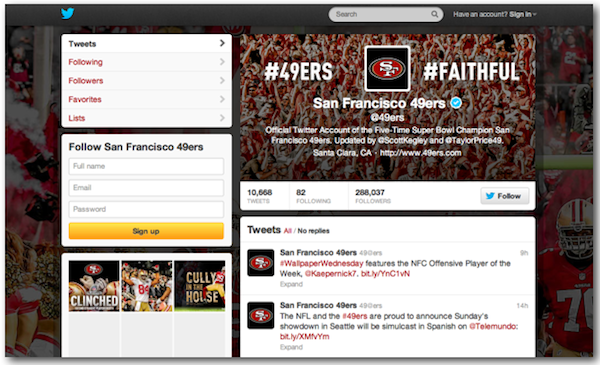600x365 pixels.
Task: Open the bit.ly/YnC1vN link
Action: point(385,274)
